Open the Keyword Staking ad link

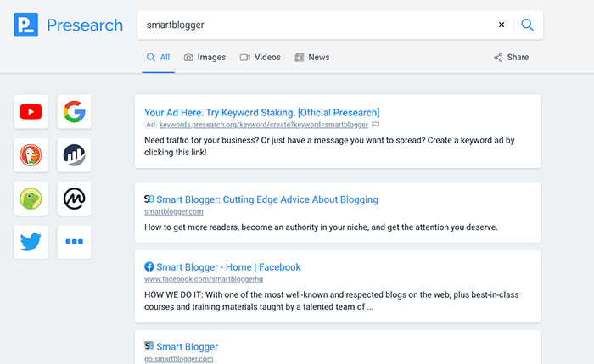click(261, 112)
